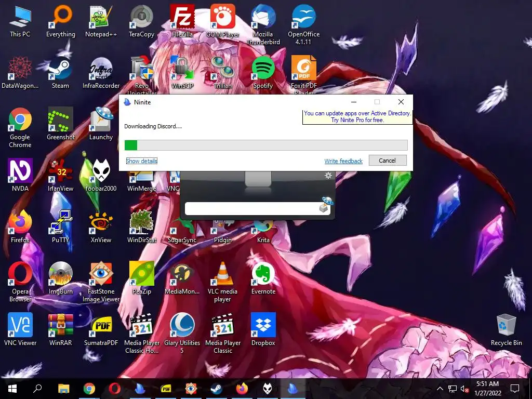Select the VNC Viewer desktop shortcut
The image size is (532, 399).
[20, 330]
